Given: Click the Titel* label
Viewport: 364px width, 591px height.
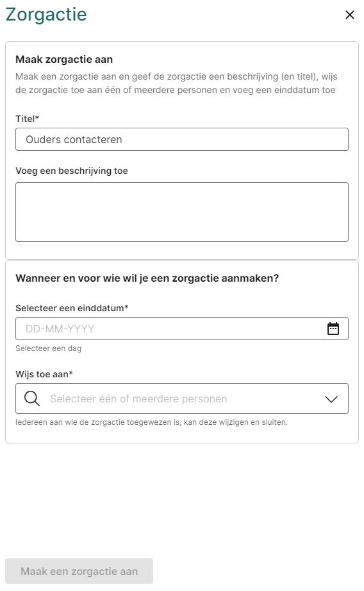Looking at the screenshot, I should [27, 119].
